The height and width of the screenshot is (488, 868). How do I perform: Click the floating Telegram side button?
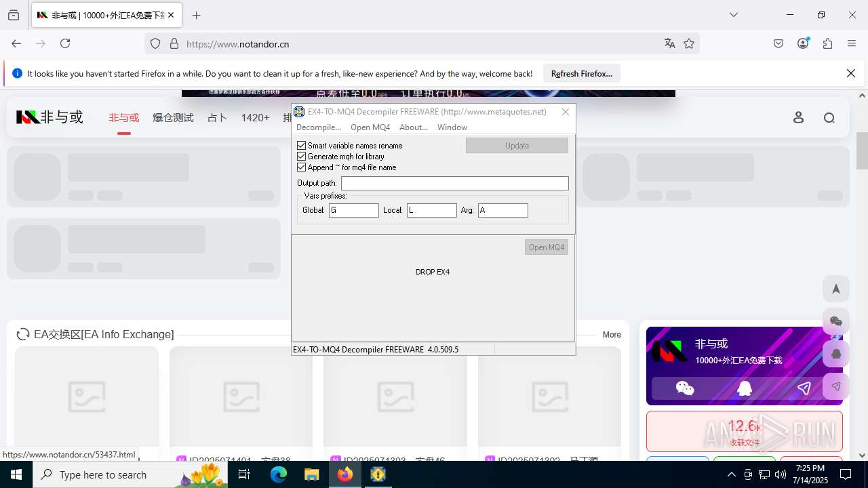click(x=836, y=386)
